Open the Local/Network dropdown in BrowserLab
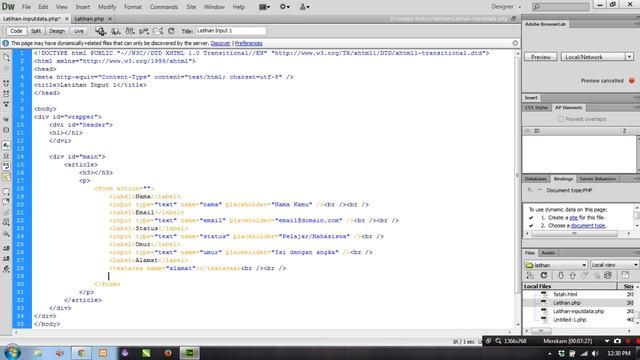The height and width of the screenshot is (360, 640). click(x=597, y=57)
